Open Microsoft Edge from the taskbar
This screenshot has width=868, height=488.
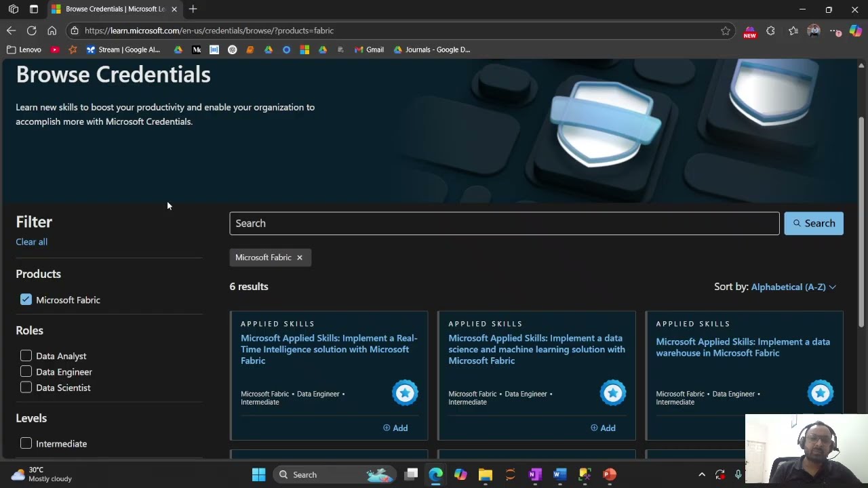[435, 474]
